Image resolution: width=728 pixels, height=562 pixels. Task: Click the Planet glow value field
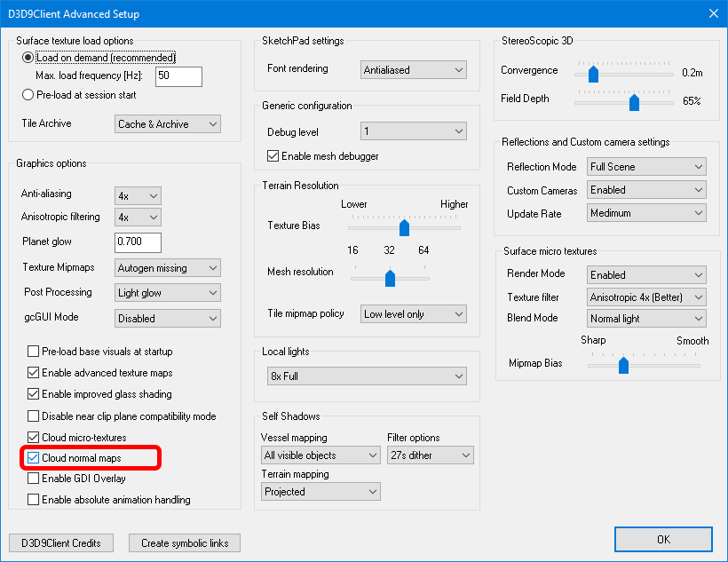click(x=138, y=242)
